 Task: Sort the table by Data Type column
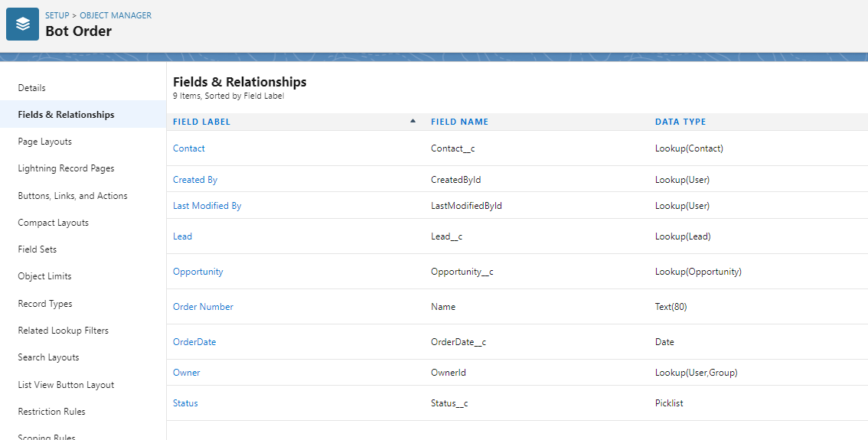coord(680,122)
